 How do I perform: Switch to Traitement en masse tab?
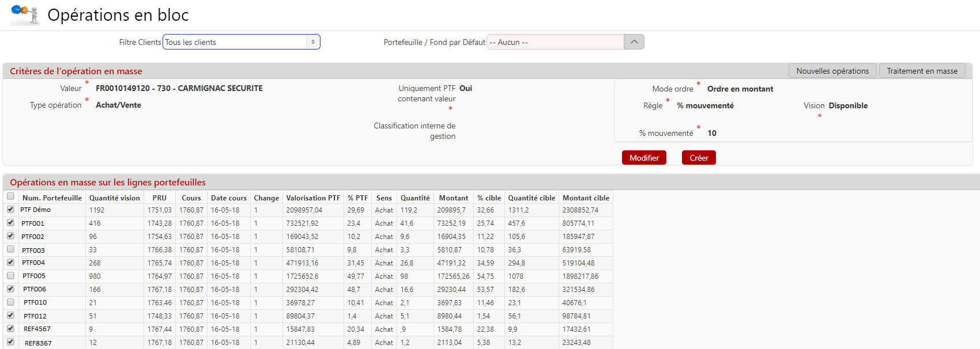click(921, 71)
